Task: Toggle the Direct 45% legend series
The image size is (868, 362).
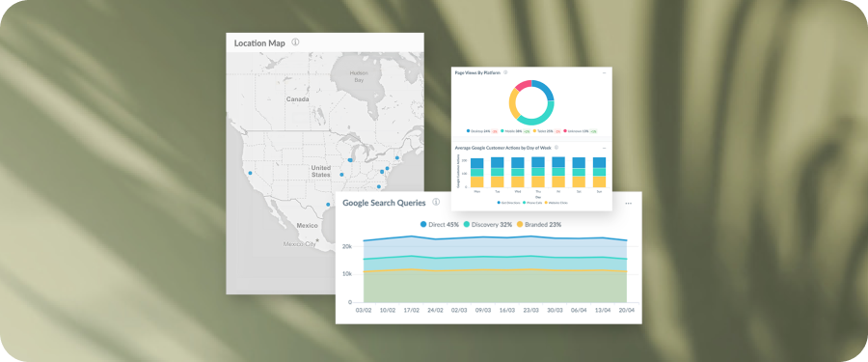Action: [x=439, y=225]
